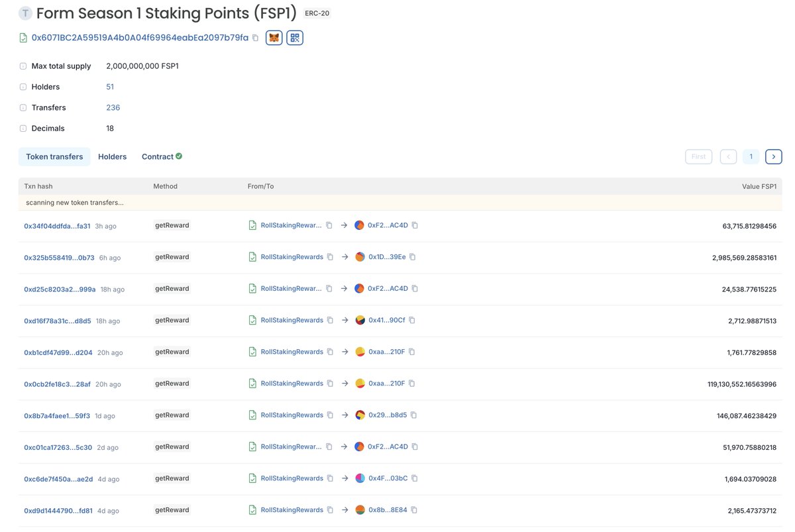Click the ERC-20 token type badge
795x532 pixels.
click(x=319, y=13)
